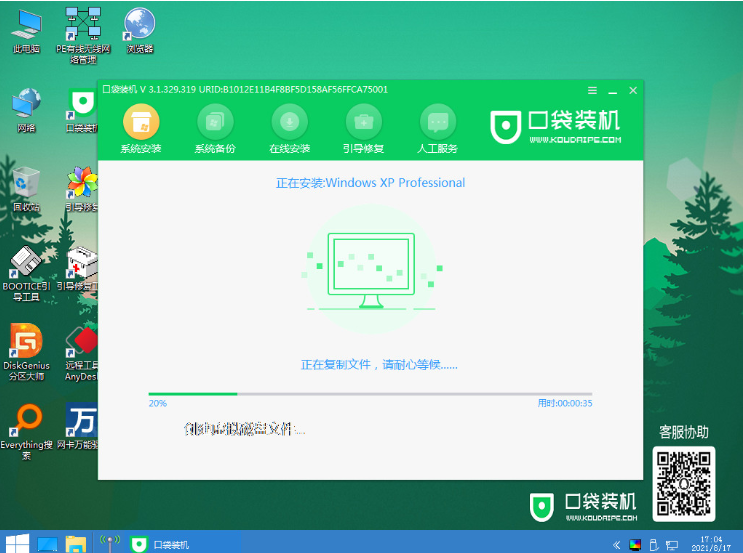Open 网络 desktop icon
Viewport: 743px width, 553px height.
point(27,110)
